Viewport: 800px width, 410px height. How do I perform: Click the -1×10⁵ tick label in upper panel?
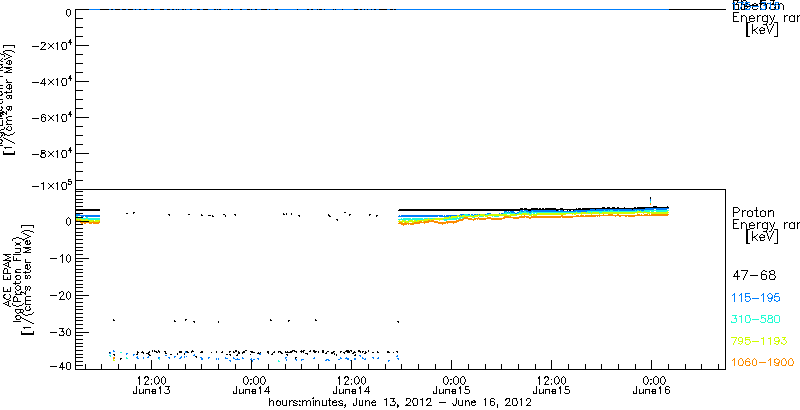pos(51,185)
